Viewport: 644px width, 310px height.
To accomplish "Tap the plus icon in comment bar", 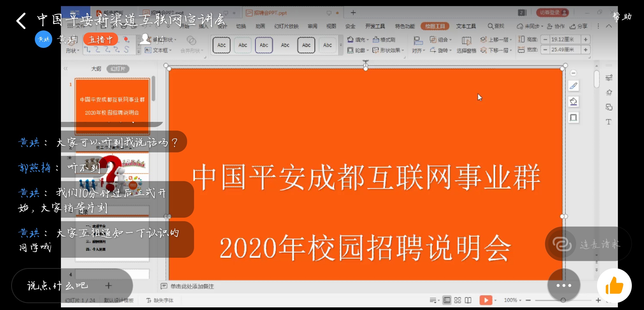I will [x=108, y=286].
